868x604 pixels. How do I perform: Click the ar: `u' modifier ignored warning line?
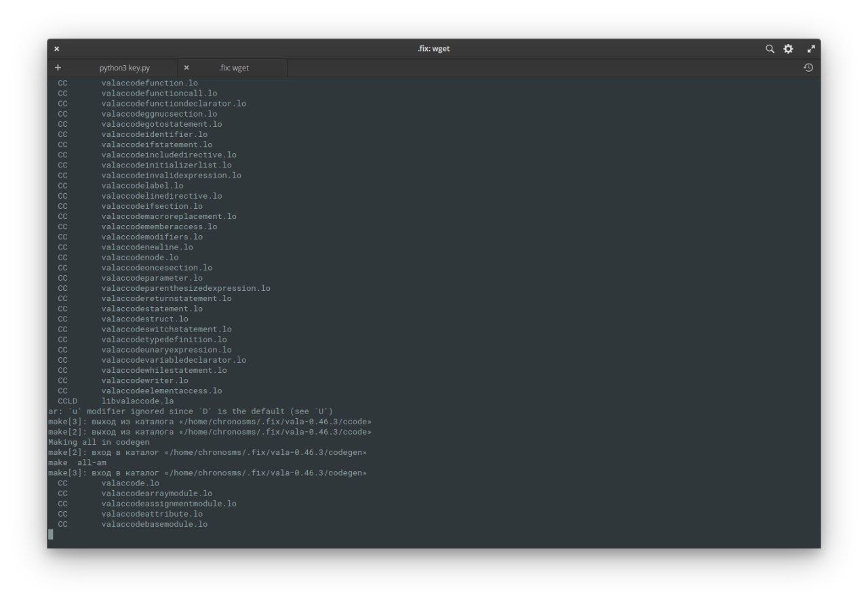(191, 411)
